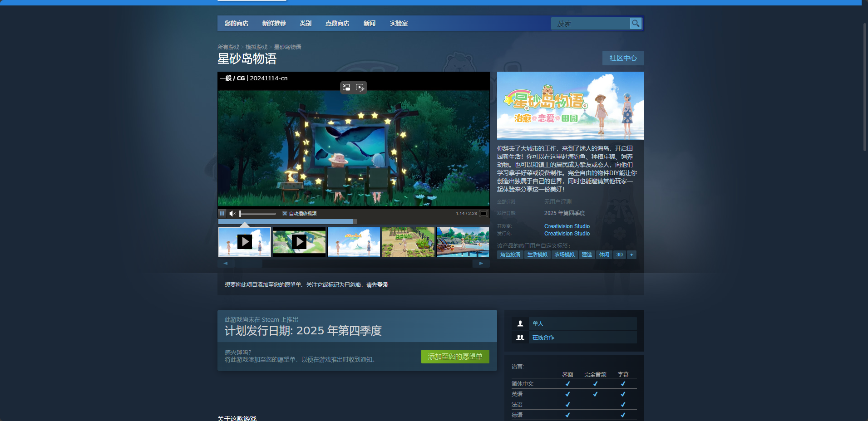
Task: Click the game header capsule image
Action: point(570,106)
